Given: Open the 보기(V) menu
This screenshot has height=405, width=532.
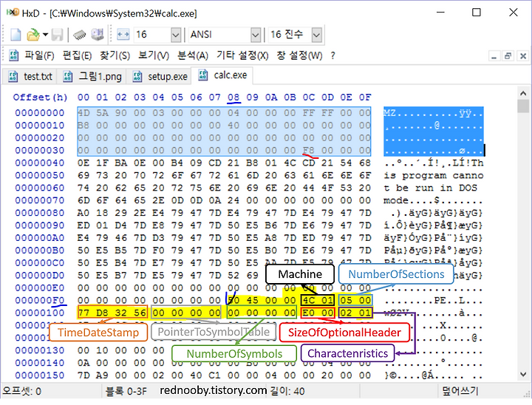Looking at the screenshot, I should click(154, 55).
